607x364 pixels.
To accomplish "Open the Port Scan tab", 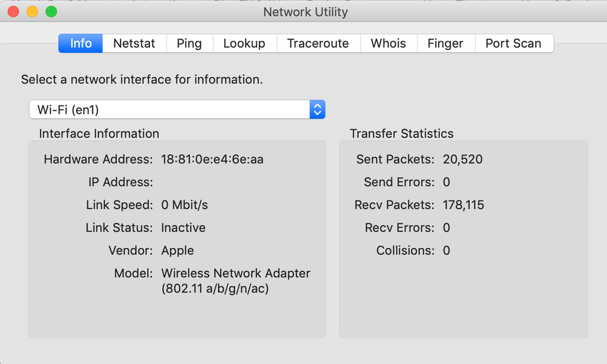I will pyautogui.click(x=513, y=44).
